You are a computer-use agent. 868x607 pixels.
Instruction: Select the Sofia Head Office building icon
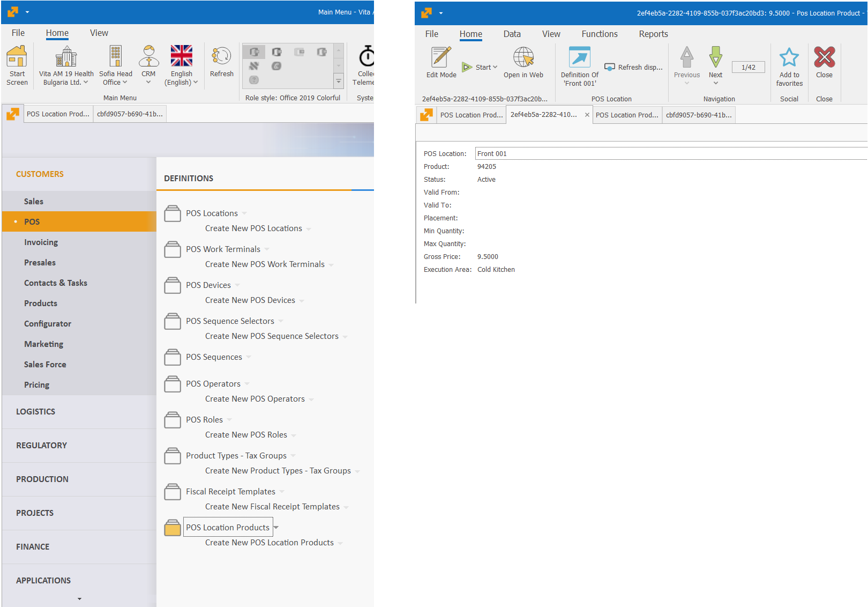click(x=116, y=56)
